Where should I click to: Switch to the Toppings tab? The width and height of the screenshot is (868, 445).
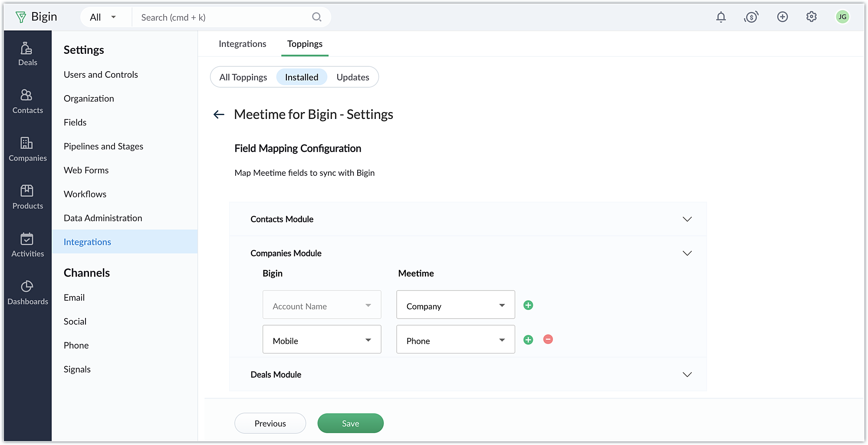pyautogui.click(x=305, y=44)
